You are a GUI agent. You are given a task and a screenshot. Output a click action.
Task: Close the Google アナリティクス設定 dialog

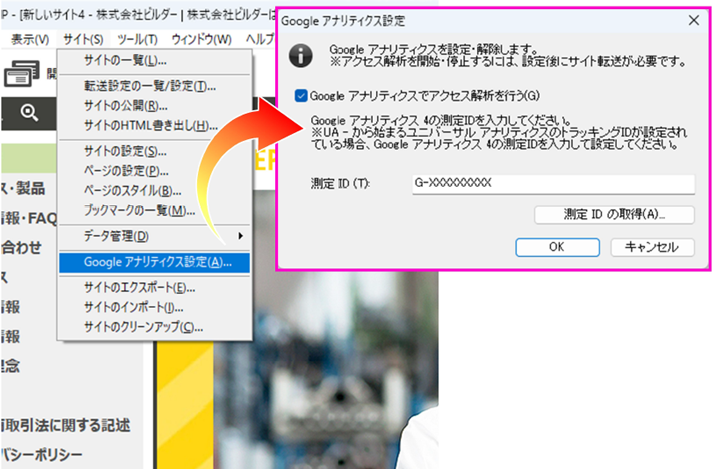click(694, 19)
